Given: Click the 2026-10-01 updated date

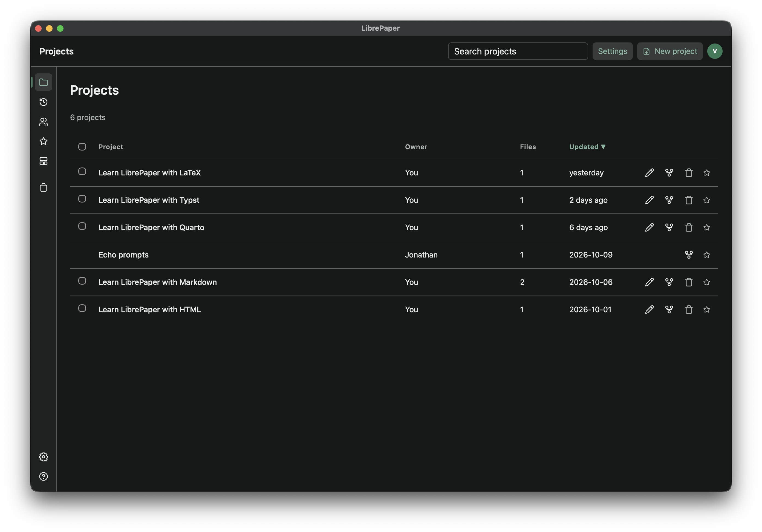Looking at the screenshot, I should pyautogui.click(x=590, y=310).
